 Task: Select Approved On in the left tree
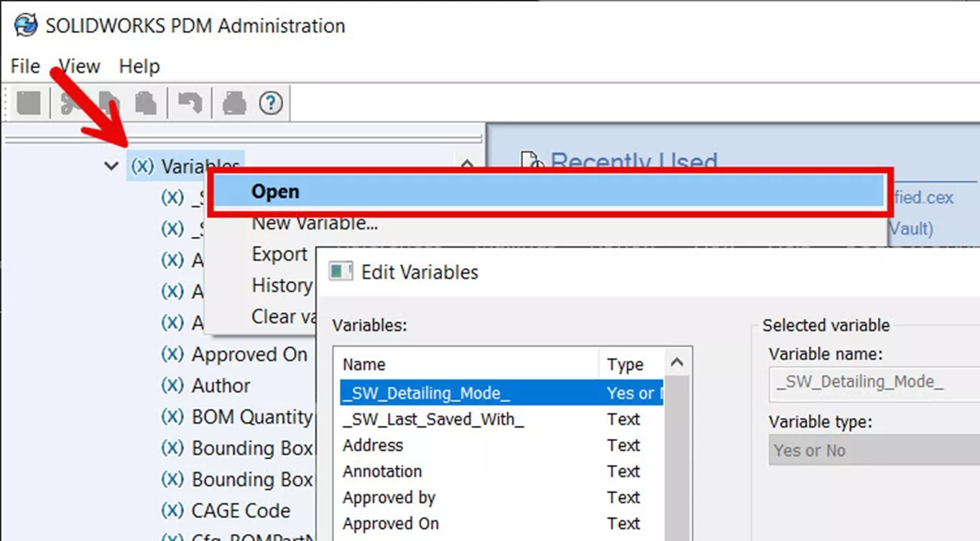pyautogui.click(x=249, y=354)
